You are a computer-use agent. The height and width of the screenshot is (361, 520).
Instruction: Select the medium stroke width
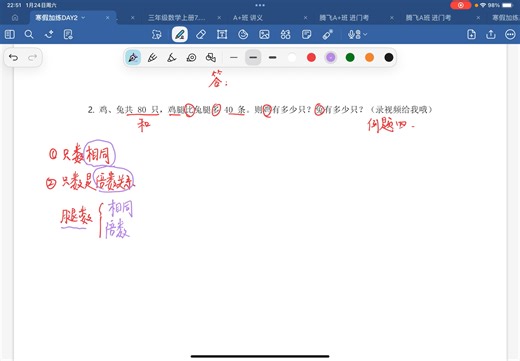click(x=253, y=58)
